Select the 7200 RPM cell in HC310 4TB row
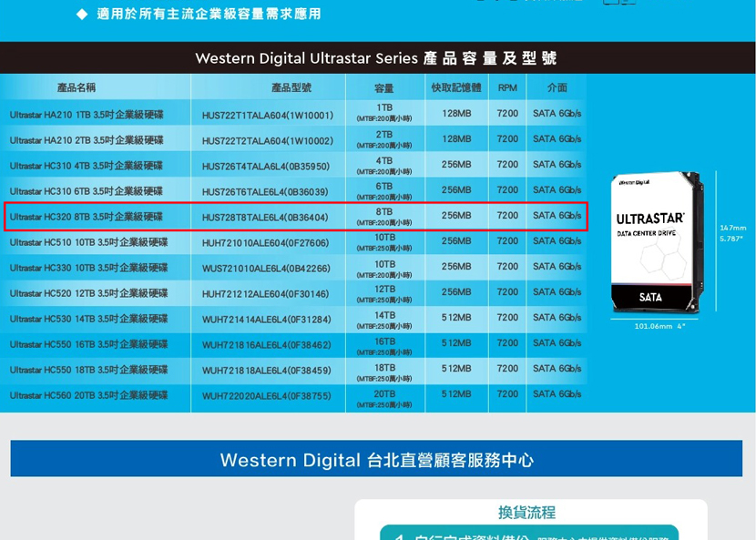The image size is (756, 540). click(507, 165)
